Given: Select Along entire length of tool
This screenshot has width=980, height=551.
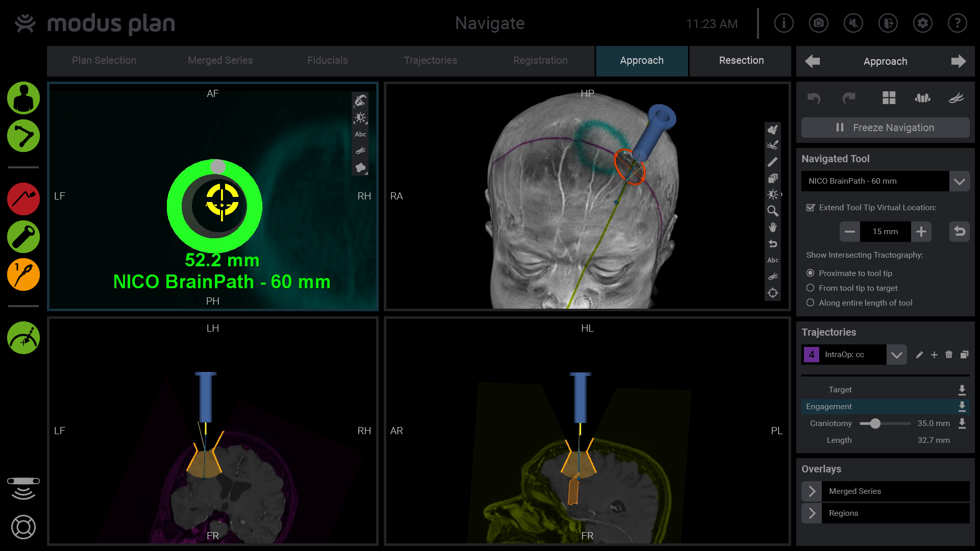Looking at the screenshot, I should click(x=810, y=303).
